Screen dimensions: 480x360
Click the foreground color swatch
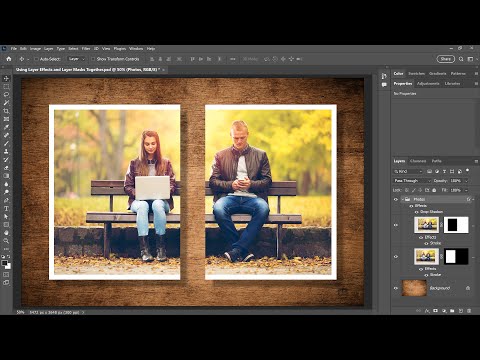click(x=4, y=263)
